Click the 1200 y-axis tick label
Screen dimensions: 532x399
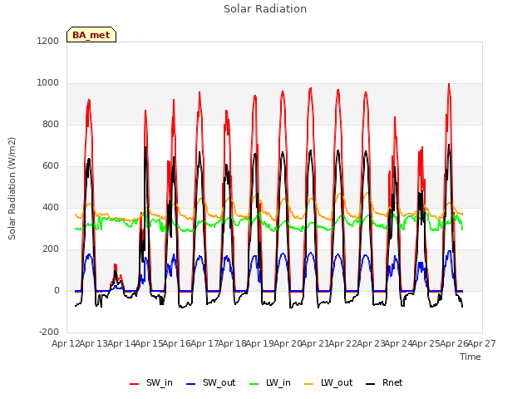click(x=48, y=41)
